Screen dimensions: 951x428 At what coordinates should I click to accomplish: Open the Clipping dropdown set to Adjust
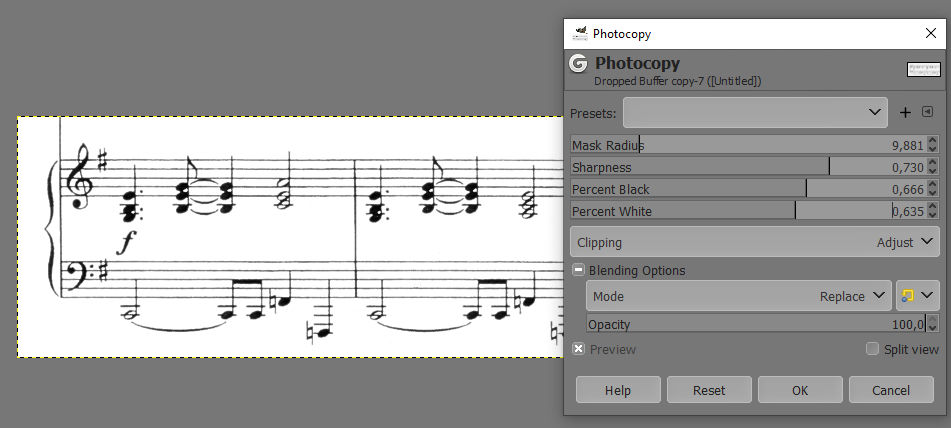pos(755,242)
